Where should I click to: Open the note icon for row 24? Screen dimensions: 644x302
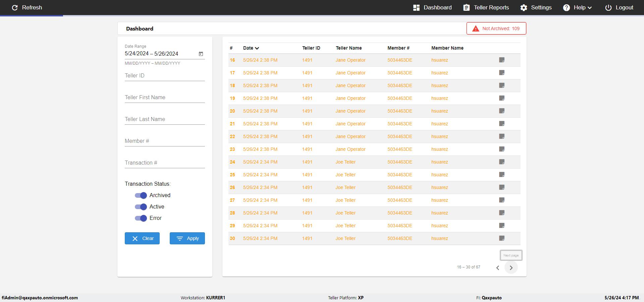(x=502, y=162)
